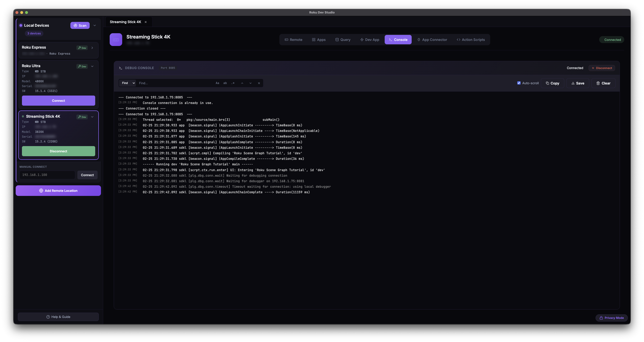Go to next search match arrow
This screenshot has width=644, height=342.
click(250, 83)
